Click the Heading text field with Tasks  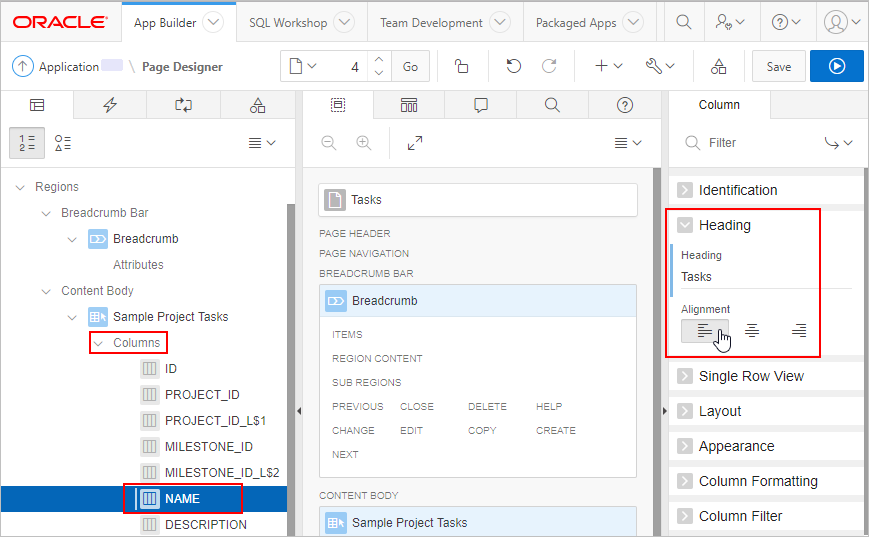(766, 277)
